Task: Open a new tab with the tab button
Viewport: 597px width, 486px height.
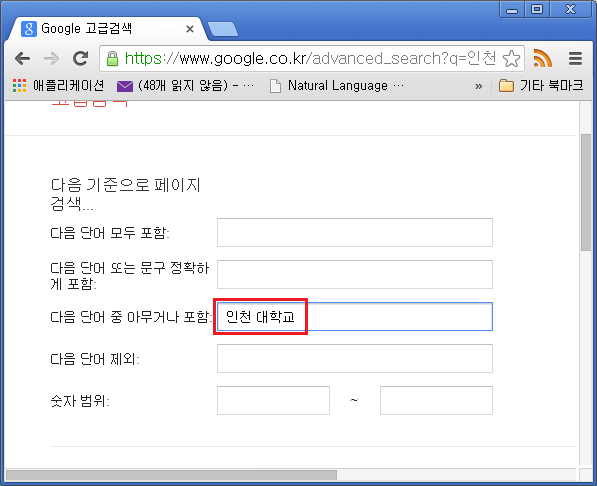Action: pyautogui.click(x=223, y=29)
